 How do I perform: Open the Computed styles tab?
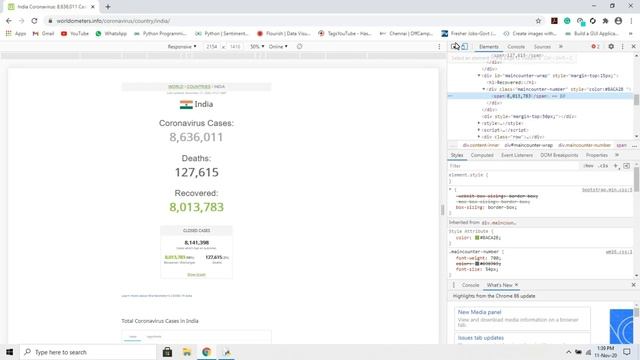[482, 155]
